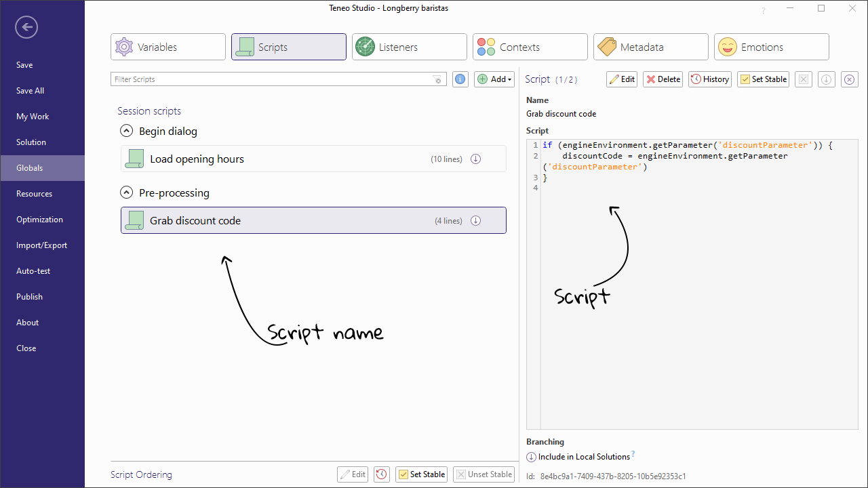Set script as stable in right panel

pyautogui.click(x=763, y=79)
